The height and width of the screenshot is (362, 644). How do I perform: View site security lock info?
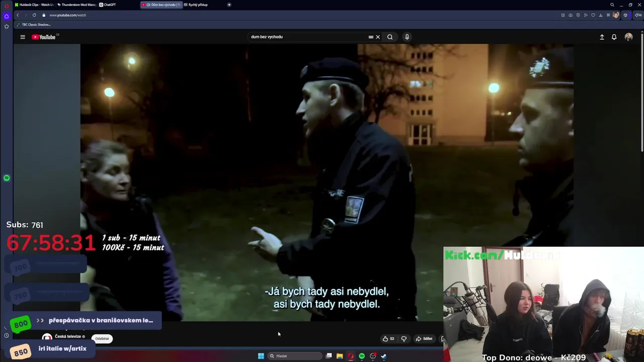click(44, 15)
